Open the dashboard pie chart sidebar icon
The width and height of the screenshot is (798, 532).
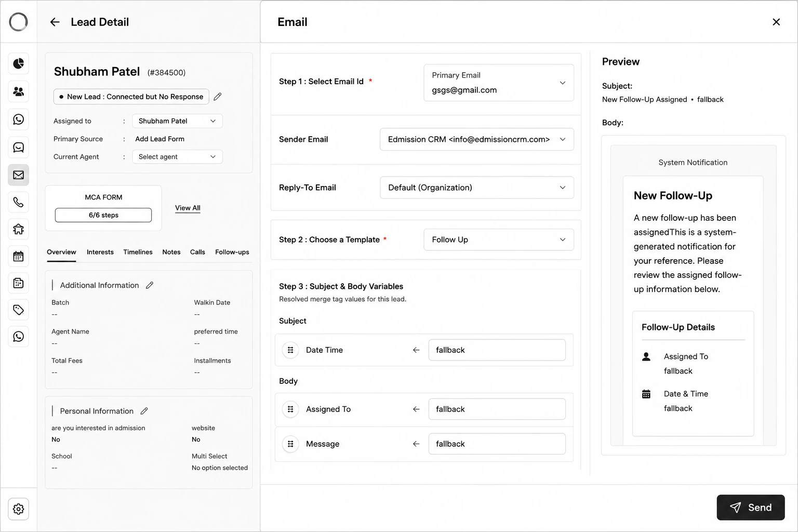pos(18,63)
